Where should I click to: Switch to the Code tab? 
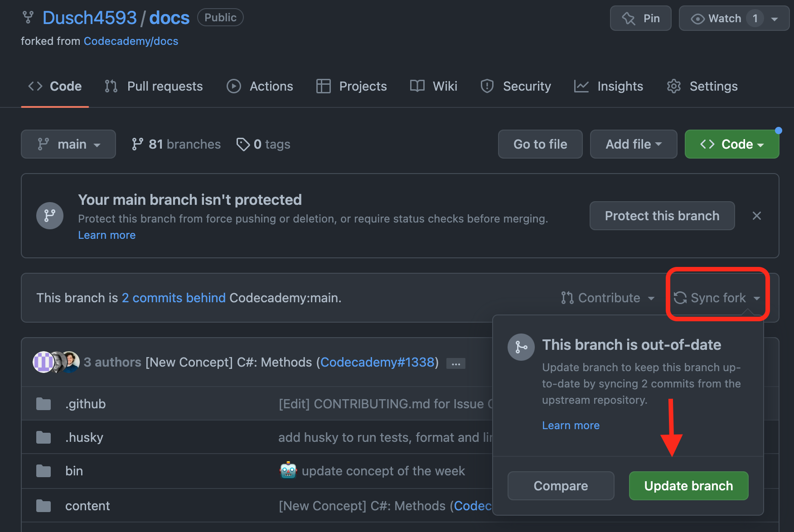tap(55, 86)
